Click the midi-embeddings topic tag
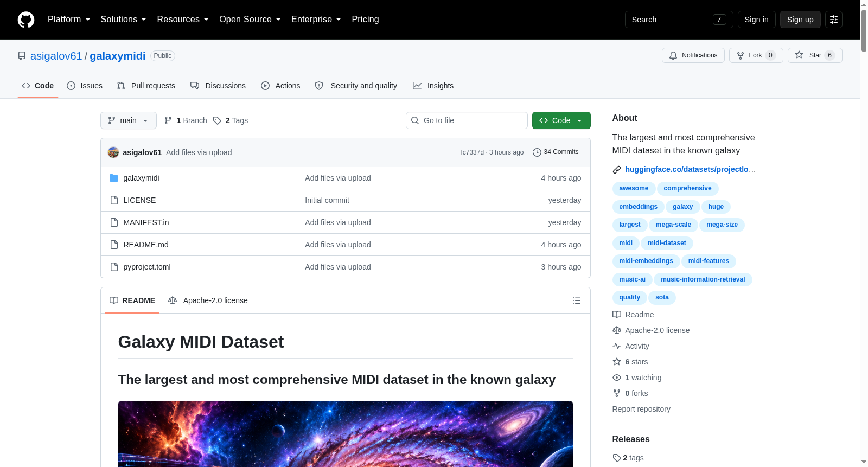Viewport: 868px width, 467px height. pyautogui.click(x=646, y=261)
